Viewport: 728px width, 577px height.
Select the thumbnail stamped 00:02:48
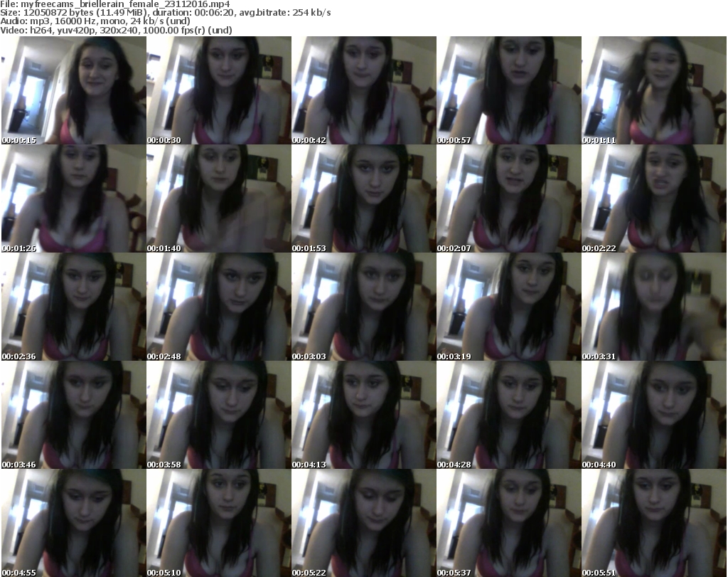pos(219,307)
